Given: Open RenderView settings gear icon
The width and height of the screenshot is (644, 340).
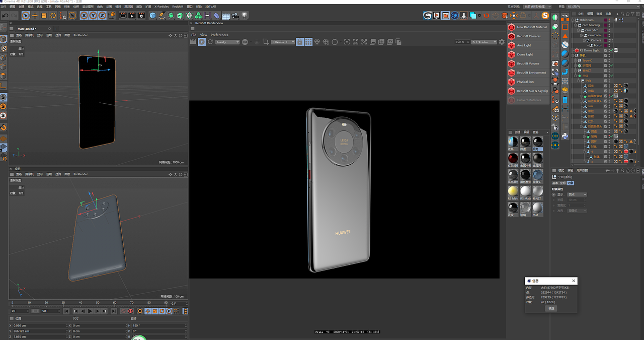Looking at the screenshot, I should point(502,42).
